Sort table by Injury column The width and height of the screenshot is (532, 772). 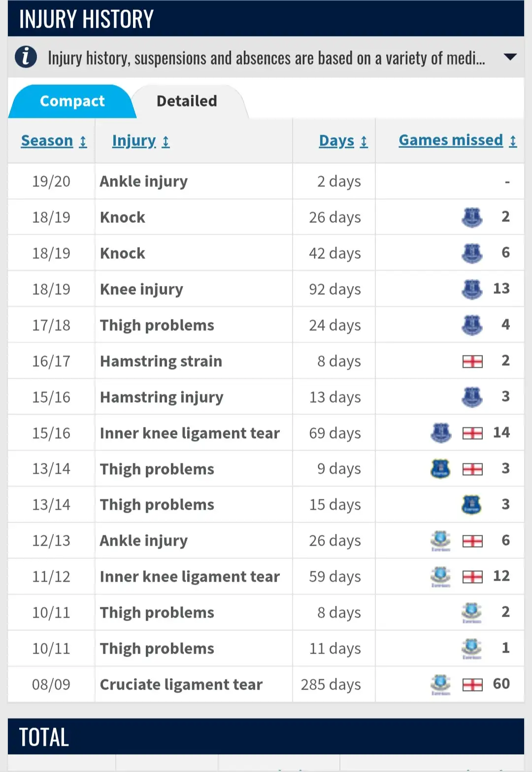click(x=140, y=141)
